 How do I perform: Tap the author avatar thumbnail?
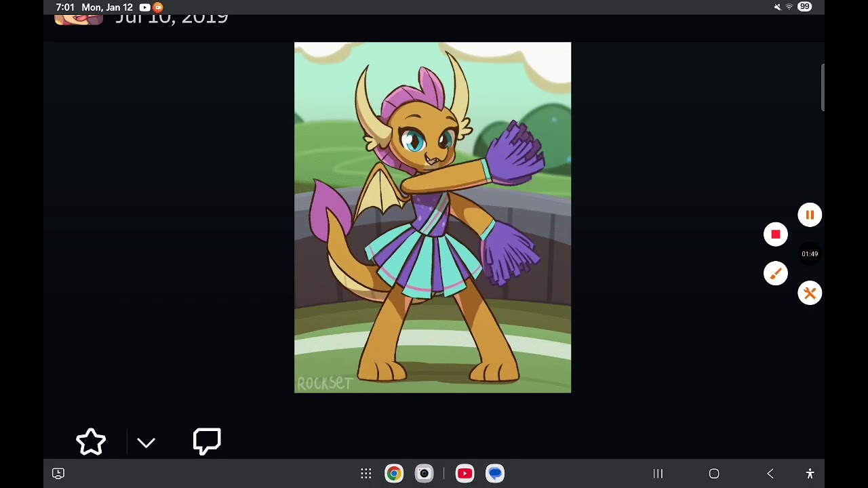point(79,20)
